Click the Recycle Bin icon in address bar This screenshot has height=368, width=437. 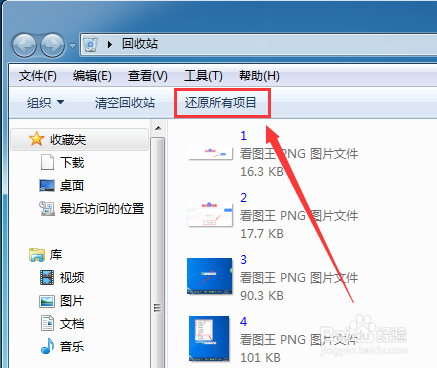90,44
